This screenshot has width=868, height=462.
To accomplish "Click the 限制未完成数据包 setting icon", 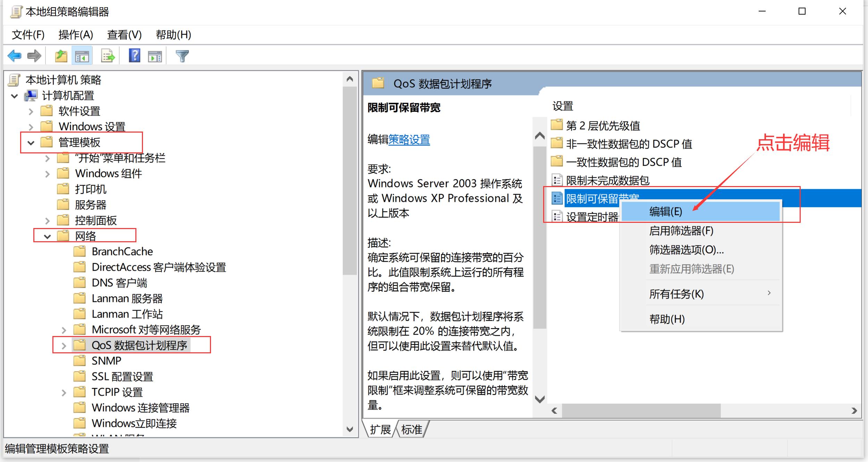I will [x=557, y=180].
